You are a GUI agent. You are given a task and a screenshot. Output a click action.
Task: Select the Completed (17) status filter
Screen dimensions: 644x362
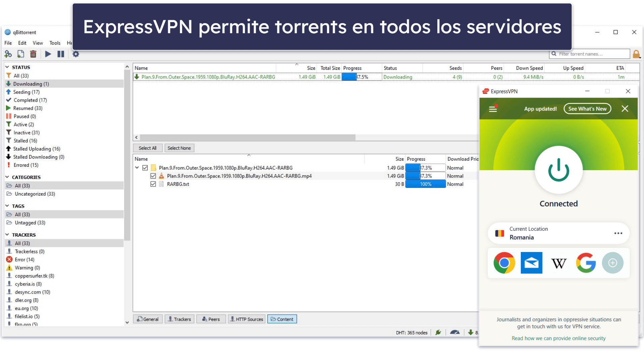point(64,100)
